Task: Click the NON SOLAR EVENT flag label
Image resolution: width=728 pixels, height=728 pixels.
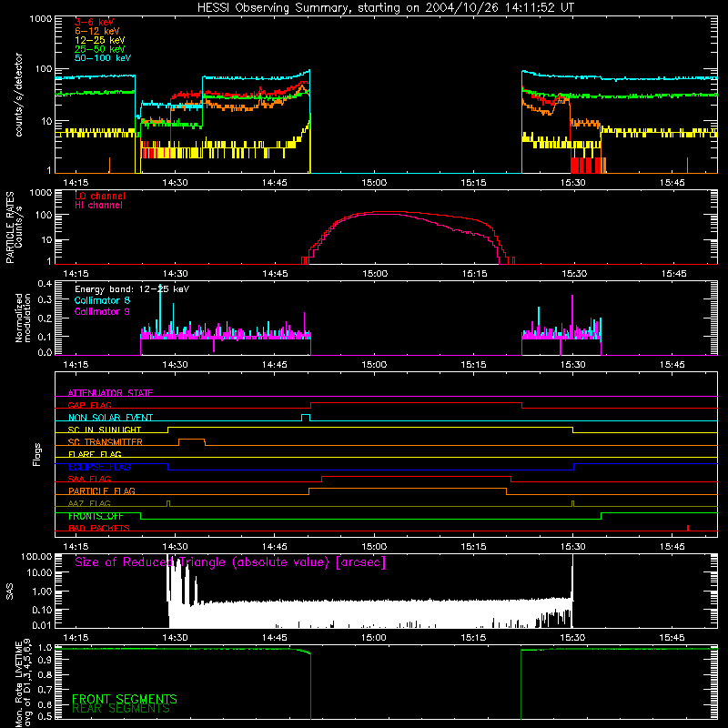Action: click(110, 418)
